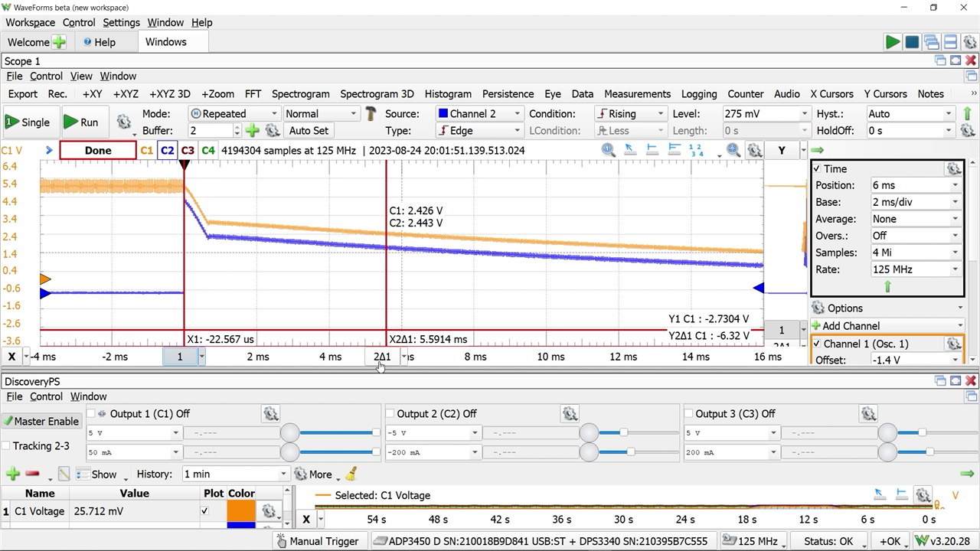
Task: Click the tile windows icon in top toolbar
Action: click(x=950, y=42)
